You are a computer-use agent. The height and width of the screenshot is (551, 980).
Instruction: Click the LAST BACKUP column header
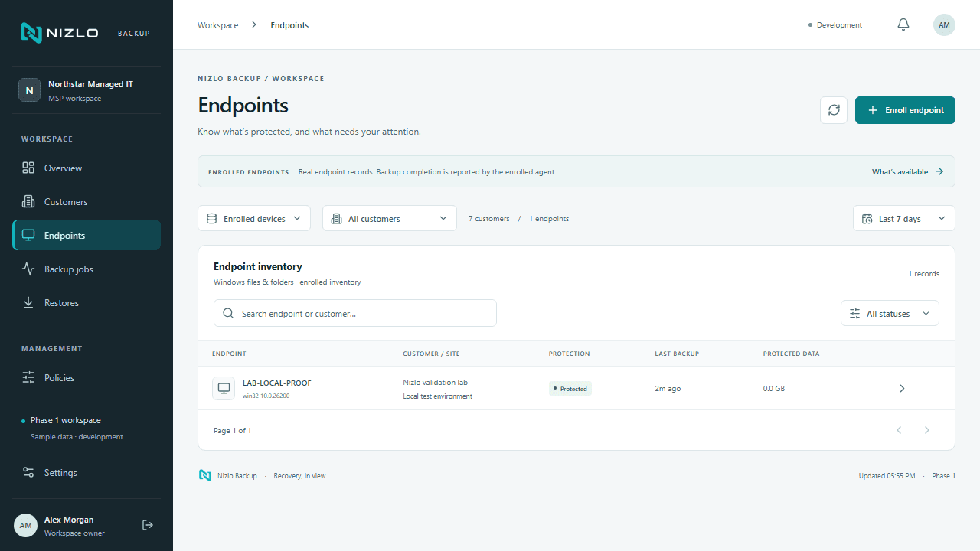677,354
